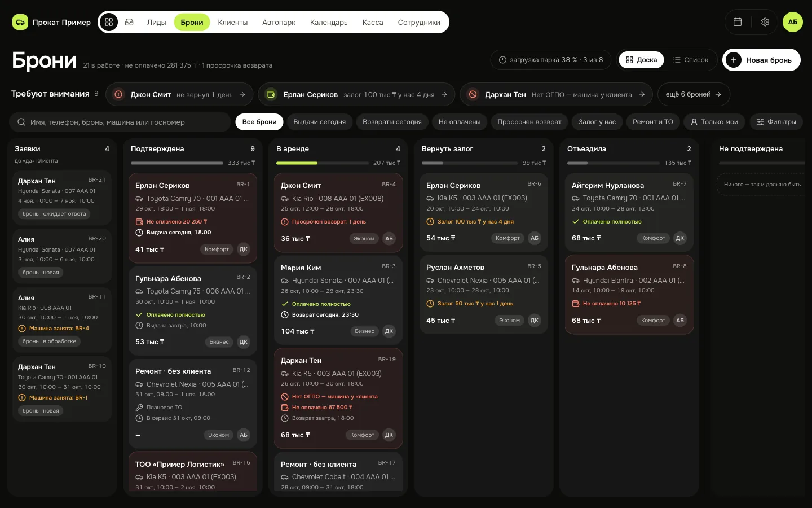Open the загрузка парка 38 % details
This screenshot has width=812, height=508.
click(x=551, y=60)
